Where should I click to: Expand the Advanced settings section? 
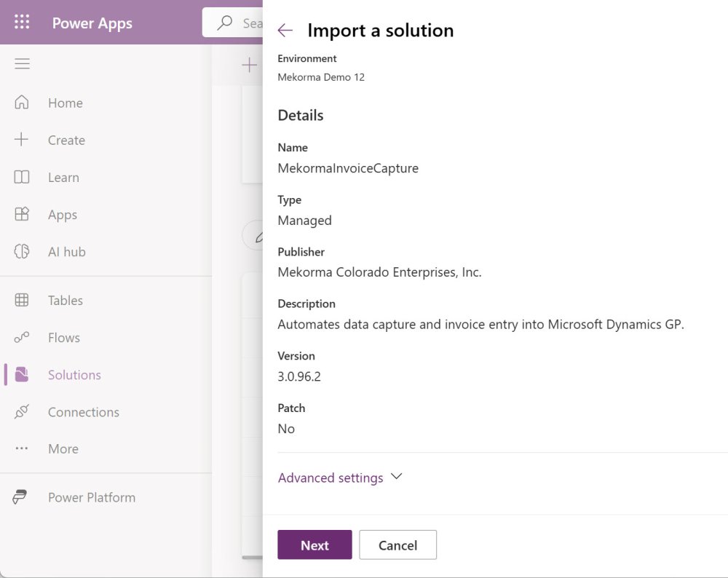(331, 478)
